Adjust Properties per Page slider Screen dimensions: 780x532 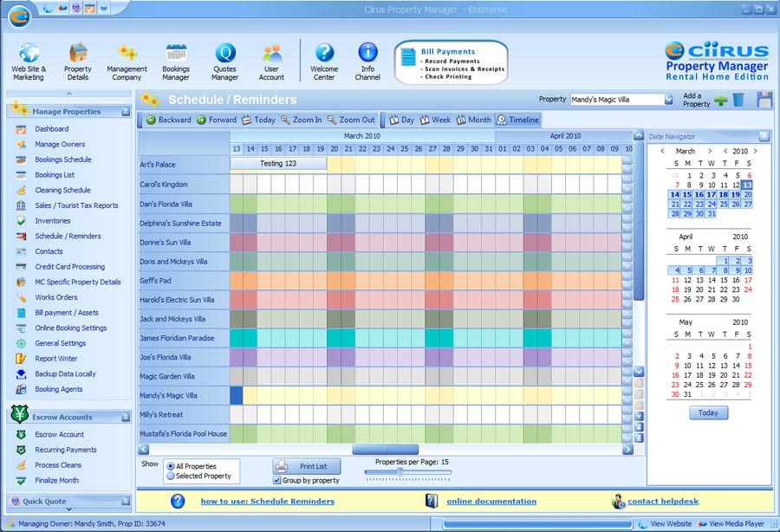pyautogui.click(x=400, y=472)
